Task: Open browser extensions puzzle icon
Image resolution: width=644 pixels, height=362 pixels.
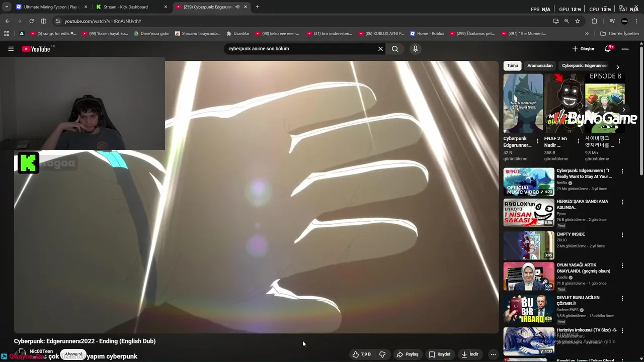Action: [x=594, y=21]
